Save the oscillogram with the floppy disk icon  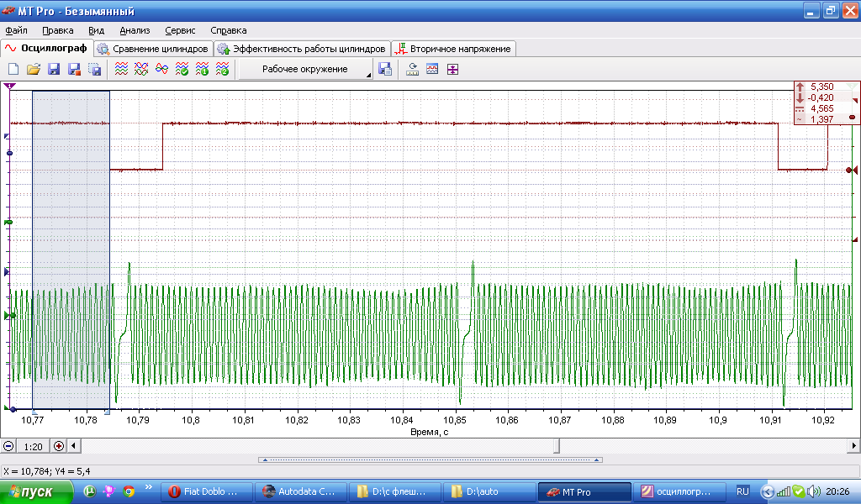pos(54,69)
